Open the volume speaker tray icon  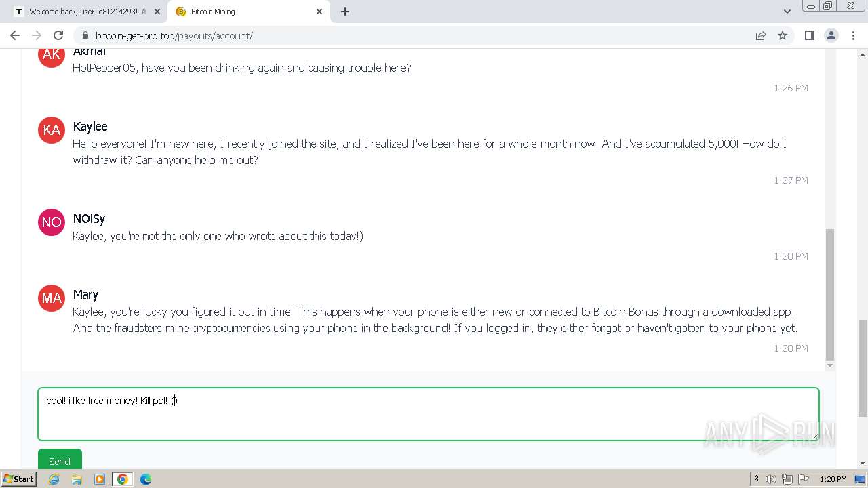tap(771, 479)
